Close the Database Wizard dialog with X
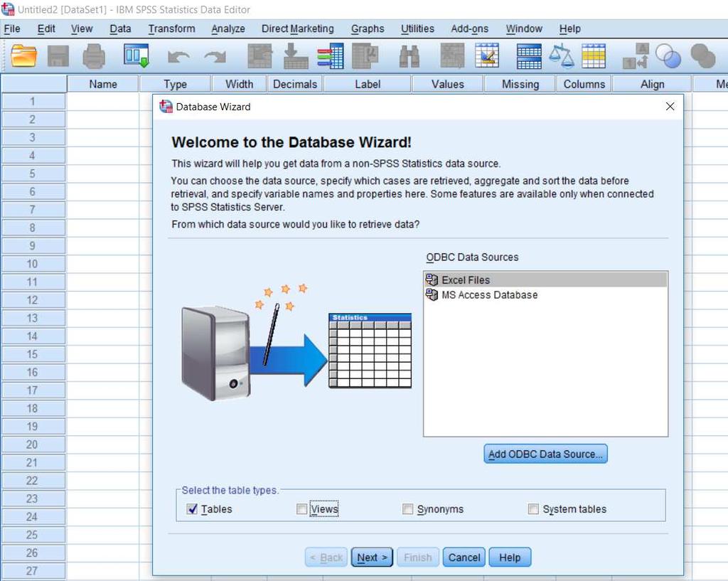This screenshot has height=581, width=728. pyautogui.click(x=670, y=107)
